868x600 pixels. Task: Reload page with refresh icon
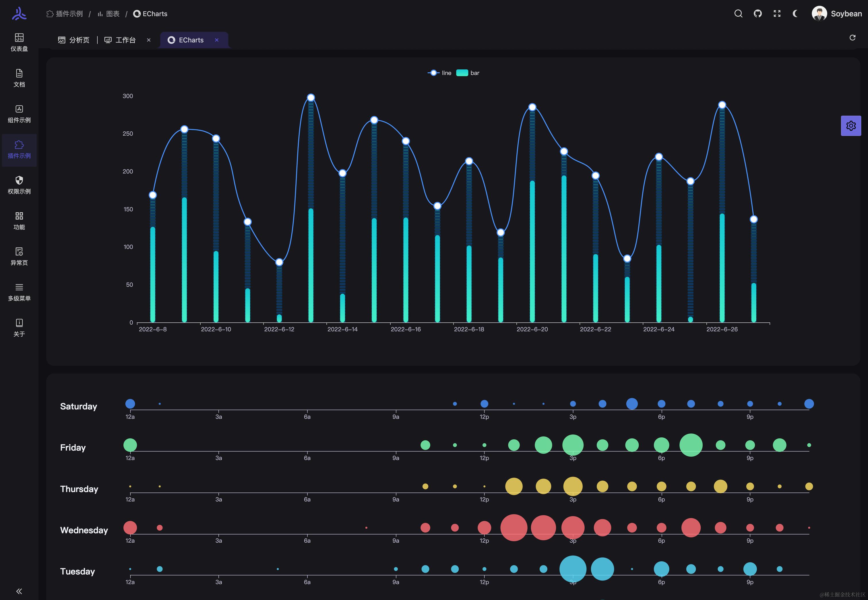point(852,38)
